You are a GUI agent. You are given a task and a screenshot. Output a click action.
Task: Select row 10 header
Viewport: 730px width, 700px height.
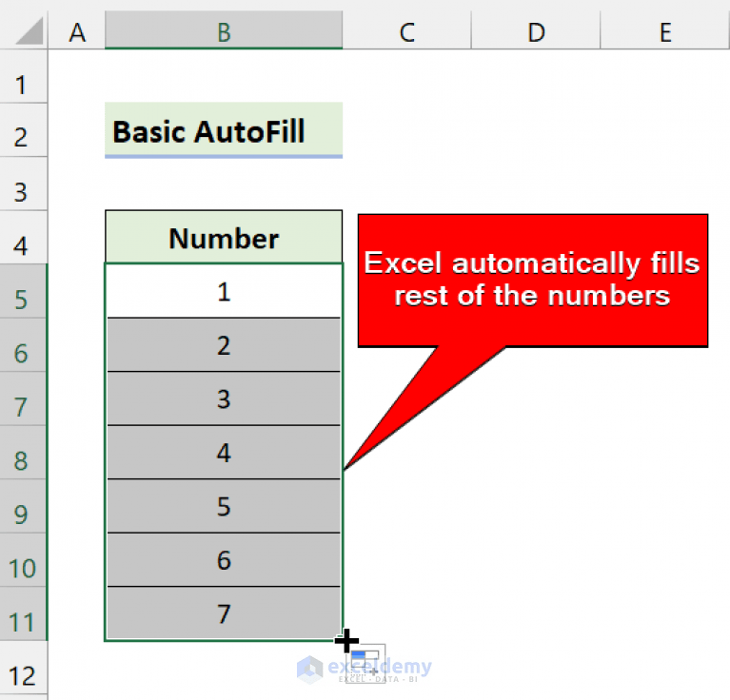point(23,560)
